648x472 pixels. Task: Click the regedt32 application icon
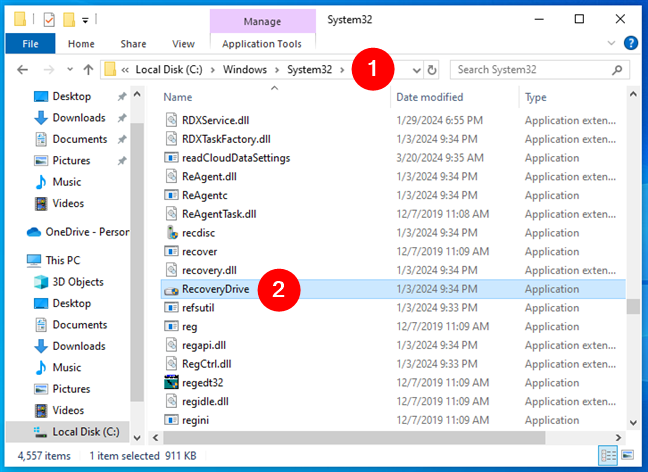pos(171,383)
